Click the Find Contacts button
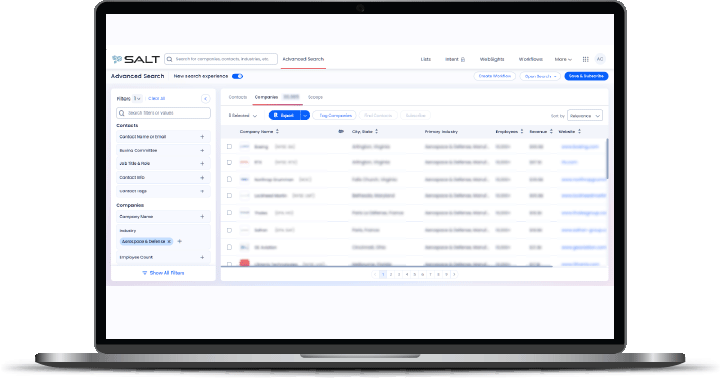The image size is (721, 379). point(378,115)
